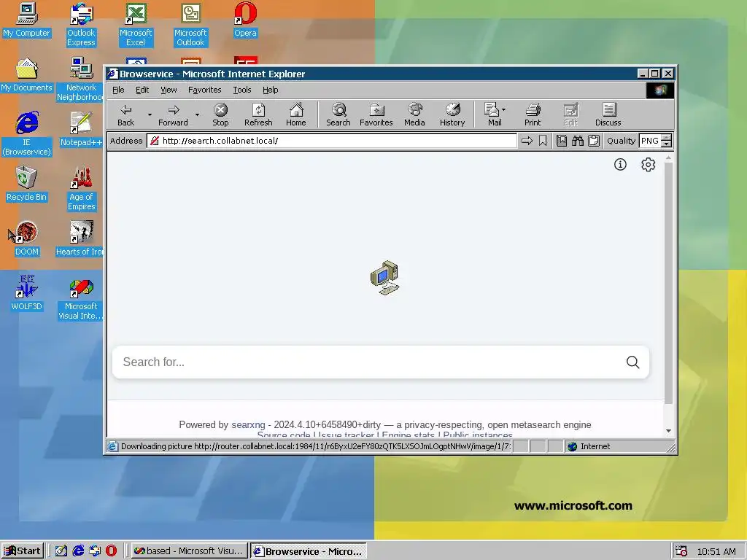The image size is (747, 560).
Task: Select the DOOM desktop icon
Action: click(x=26, y=238)
